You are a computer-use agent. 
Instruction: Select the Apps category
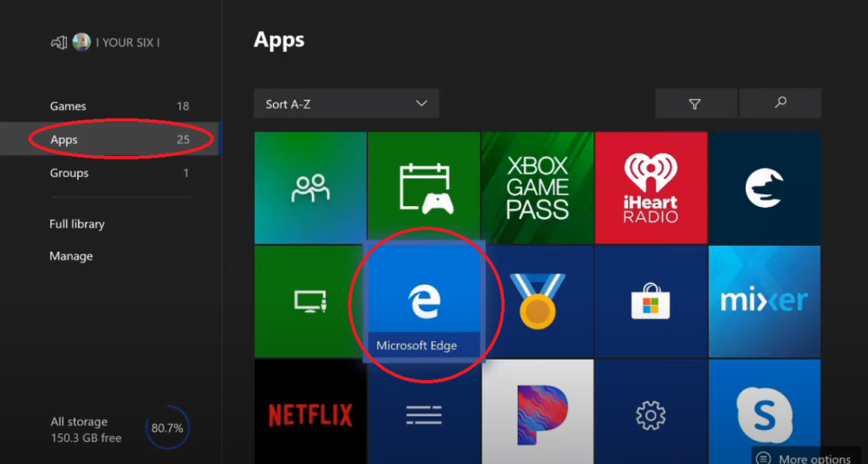pyautogui.click(x=111, y=139)
